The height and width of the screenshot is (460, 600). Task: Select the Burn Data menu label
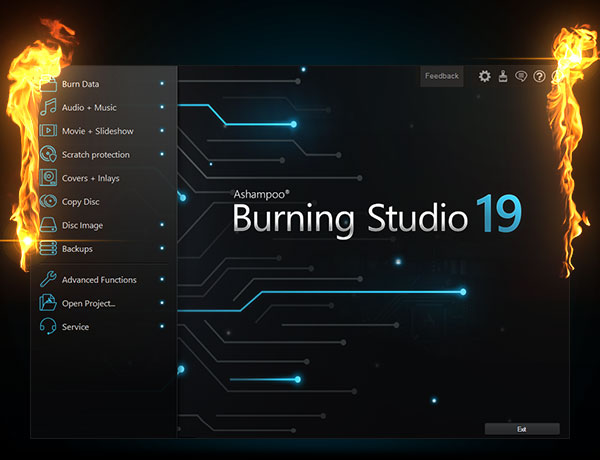(80, 84)
